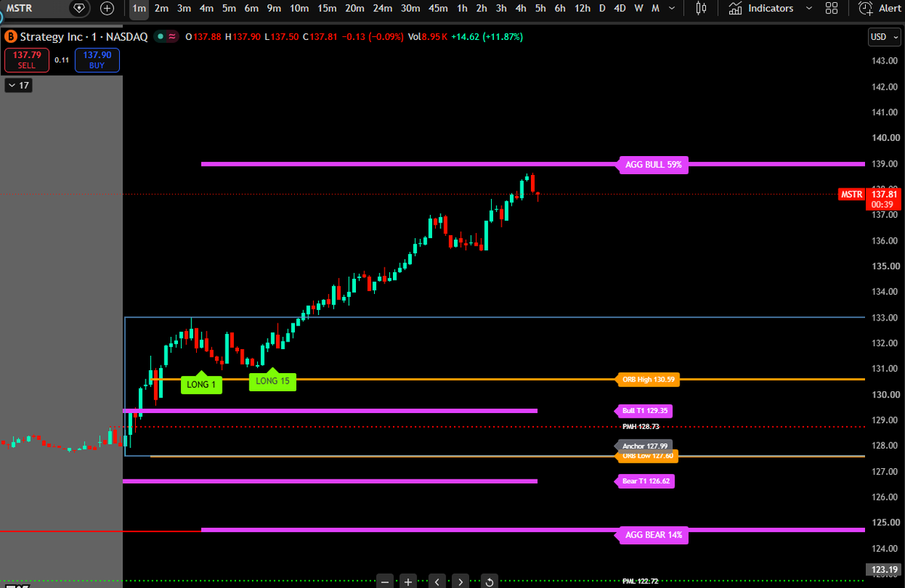This screenshot has height=588, width=905.
Task: Switch to the monthly M interval
Action: point(655,8)
